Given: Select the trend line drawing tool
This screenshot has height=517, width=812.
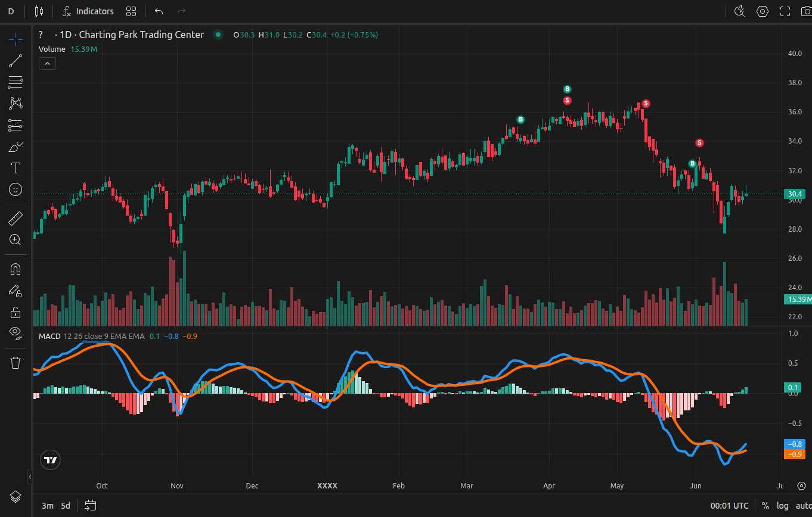Looking at the screenshot, I should tap(16, 61).
